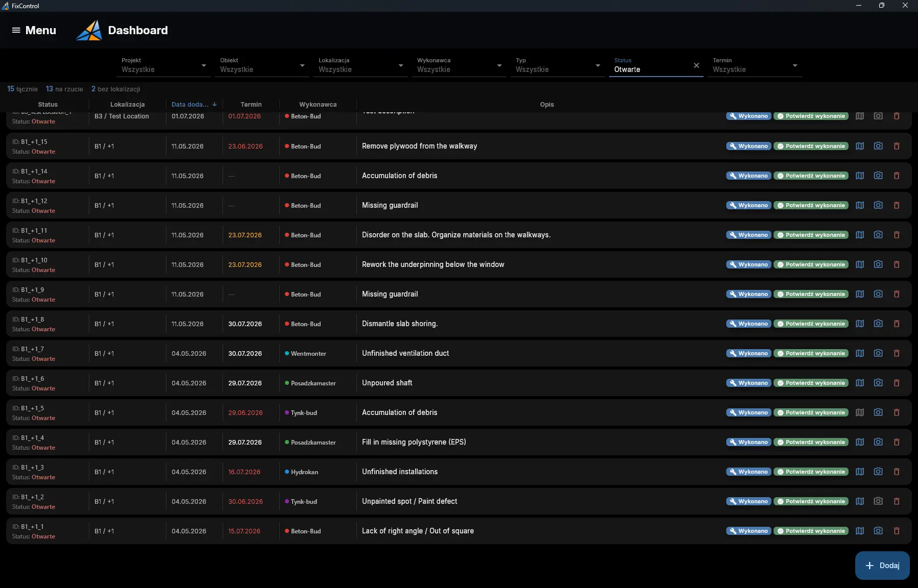
Task: Potwierdź wykonanie for B1_+1_12 guardrail row
Action: (x=811, y=205)
